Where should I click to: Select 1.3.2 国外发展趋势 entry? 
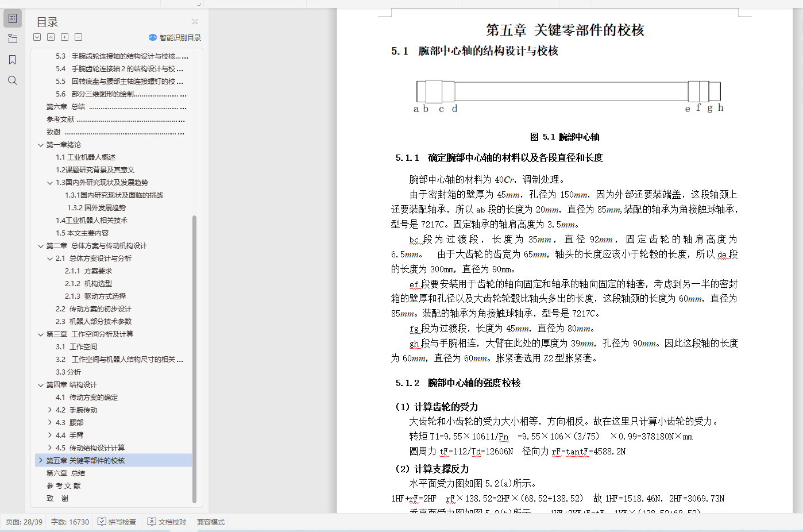tap(95, 208)
